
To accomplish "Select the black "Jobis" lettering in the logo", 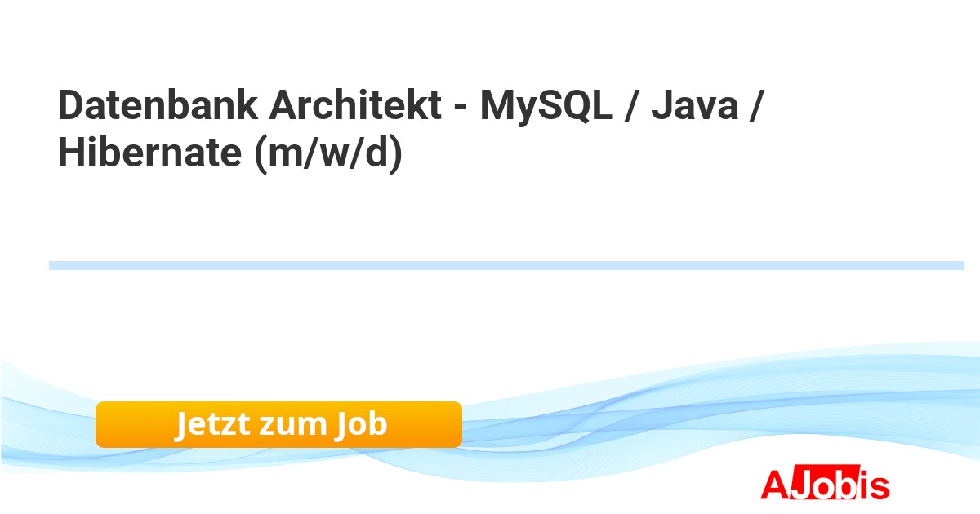I will (839, 485).
